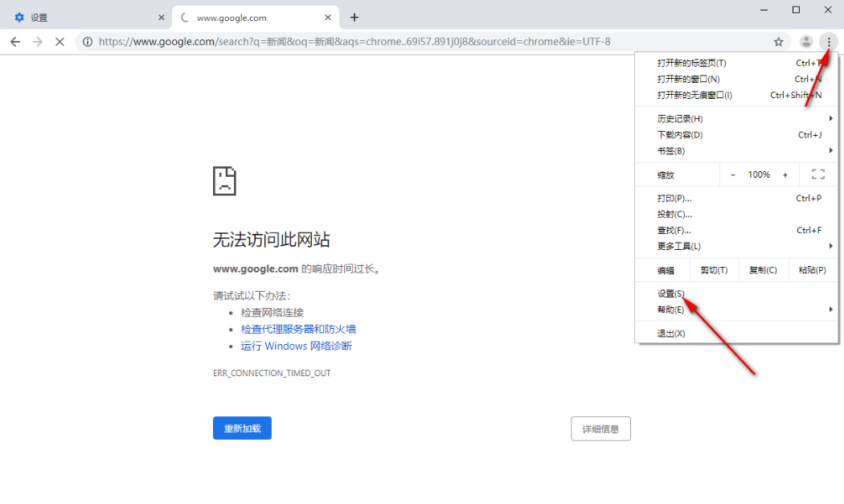This screenshot has width=844, height=504.
Task: Choose 打开新的标签页(T) from menu
Action: (736, 63)
